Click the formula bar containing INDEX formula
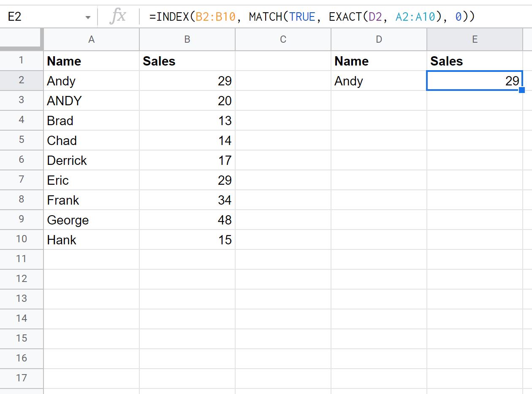 point(336,17)
